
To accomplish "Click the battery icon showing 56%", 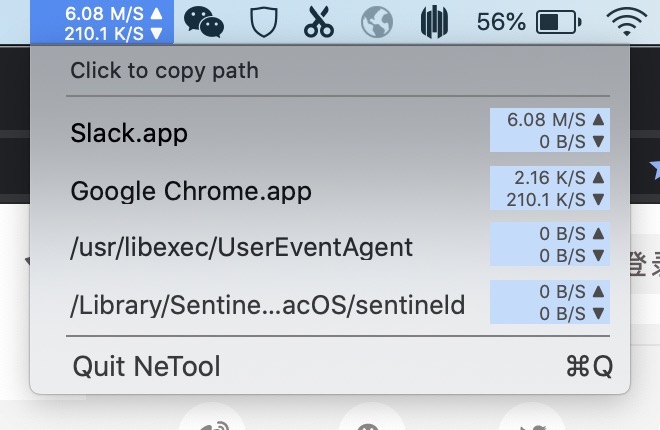I will (x=559, y=22).
